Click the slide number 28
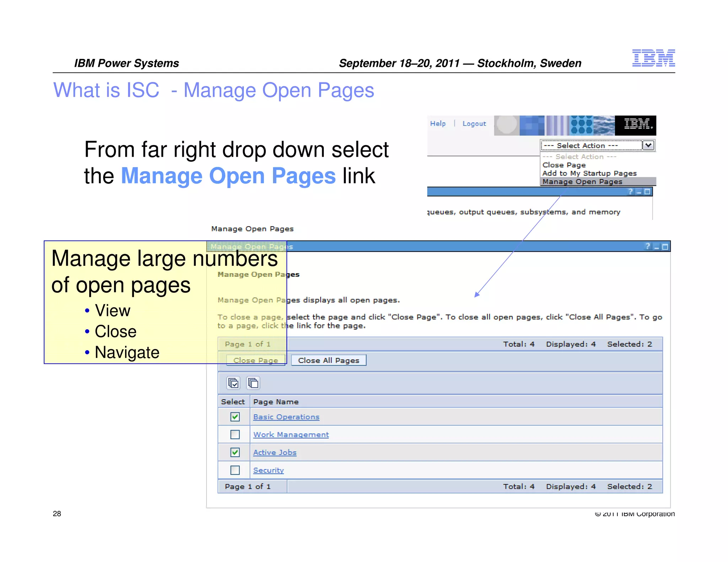Viewport: 728px width, 562px height. [57, 514]
